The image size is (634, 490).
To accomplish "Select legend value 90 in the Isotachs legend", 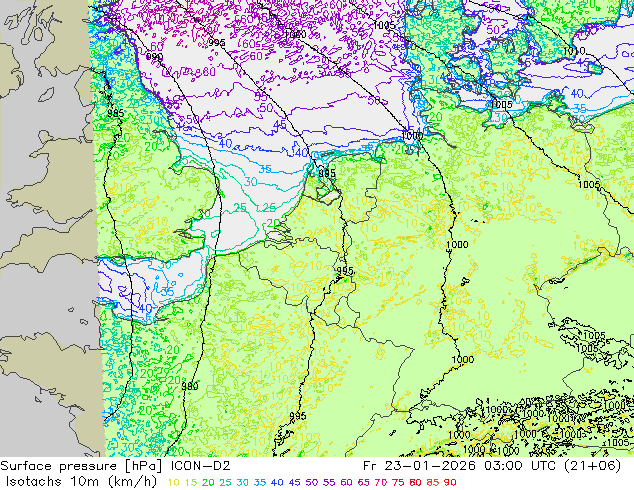I will [x=450, y=482].
